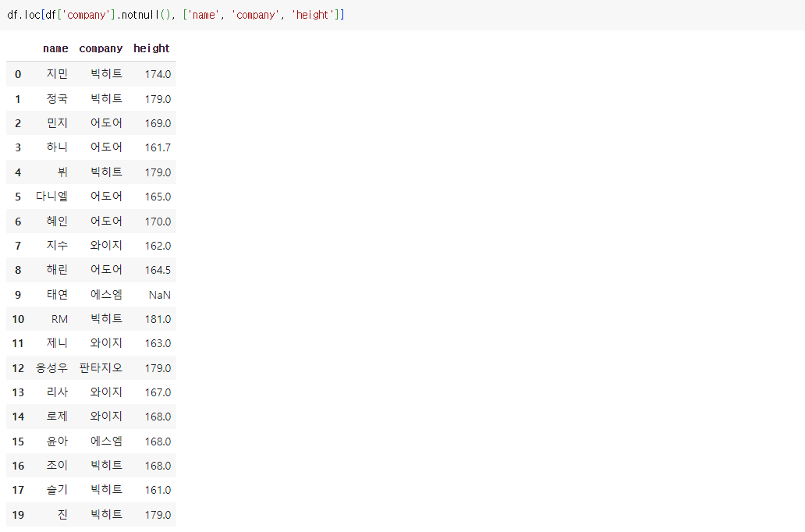
Task: Click the name cell 지수
Action: pyautogui.click(x=57, y=246)
